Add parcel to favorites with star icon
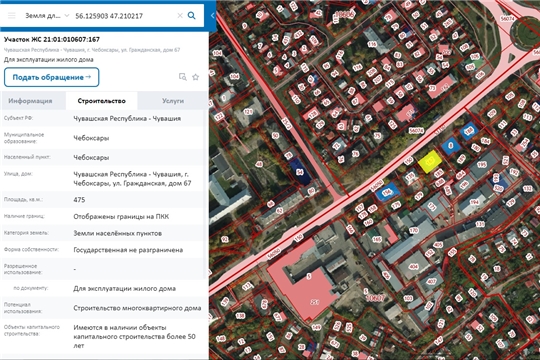540x360 pixels. click(196, 77)
